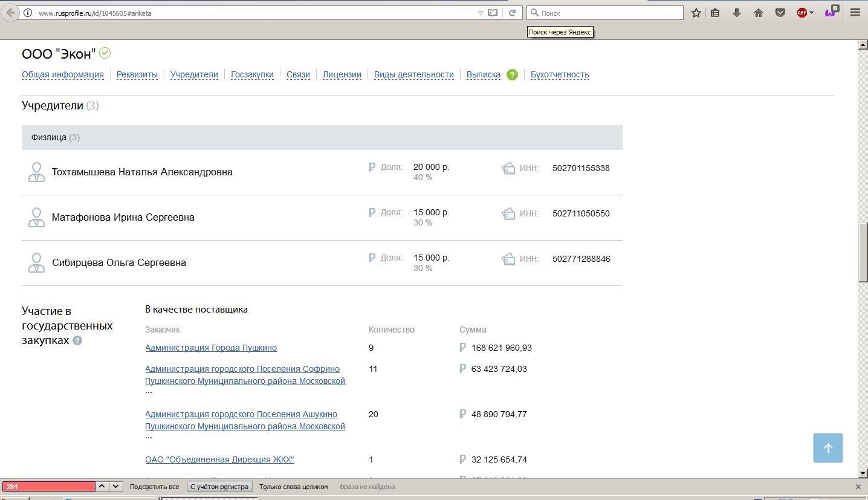Image resolution: width=868 pixels, height=500 pixels.
Task: Click person icon beside Тохтамышева Наталья
Action: pos(36,172)
